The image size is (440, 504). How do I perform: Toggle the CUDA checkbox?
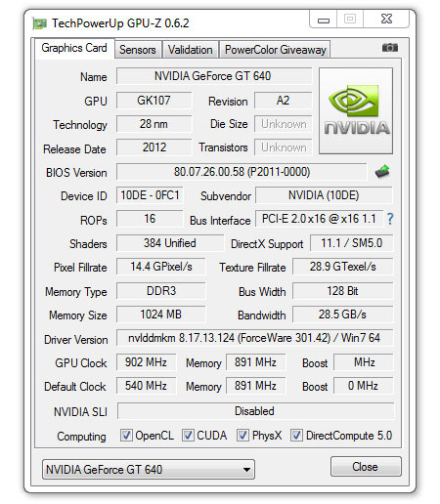pyautogui.click(x=188, y=435)
